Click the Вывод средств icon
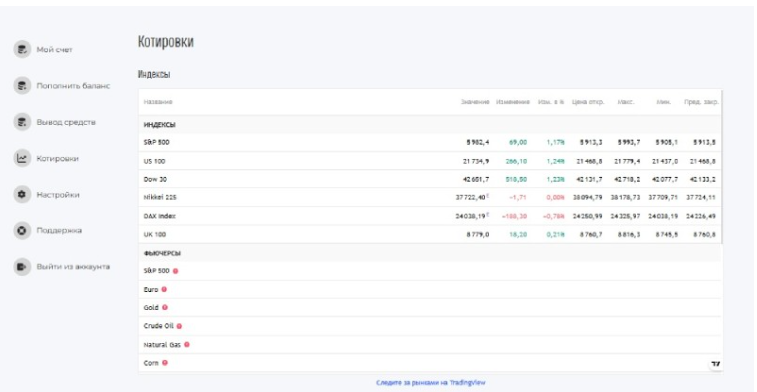The width and height of the screenshot is (757, 392). click(22, 122)
